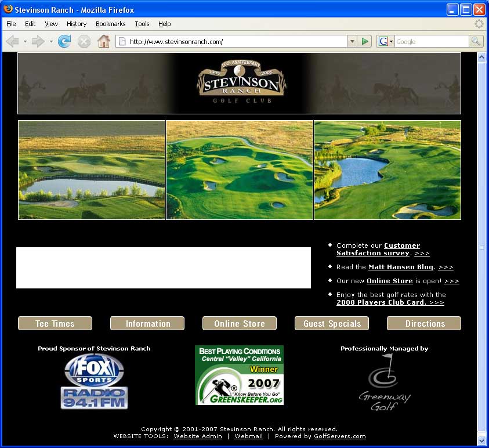
Task: Open the Website Admin link
Action: (x=198, y=436)
